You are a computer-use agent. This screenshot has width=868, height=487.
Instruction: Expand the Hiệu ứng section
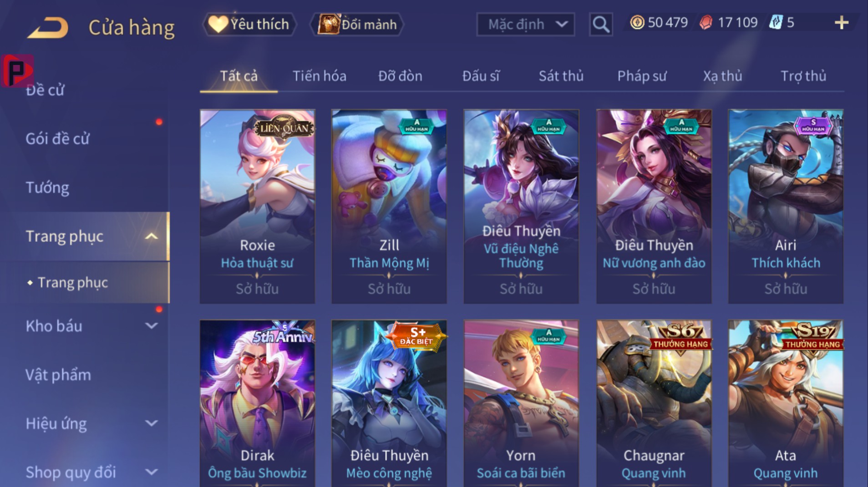[151, 423]
